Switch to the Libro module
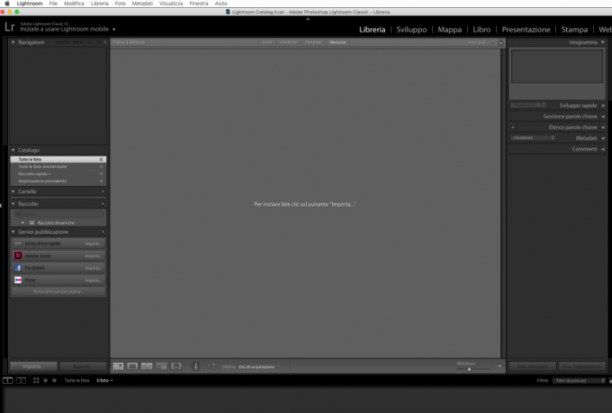 tap(481, 30)
